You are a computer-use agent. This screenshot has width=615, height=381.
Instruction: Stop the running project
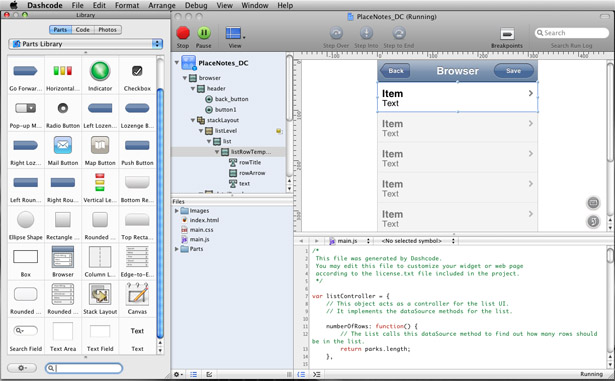click(183, 33)
